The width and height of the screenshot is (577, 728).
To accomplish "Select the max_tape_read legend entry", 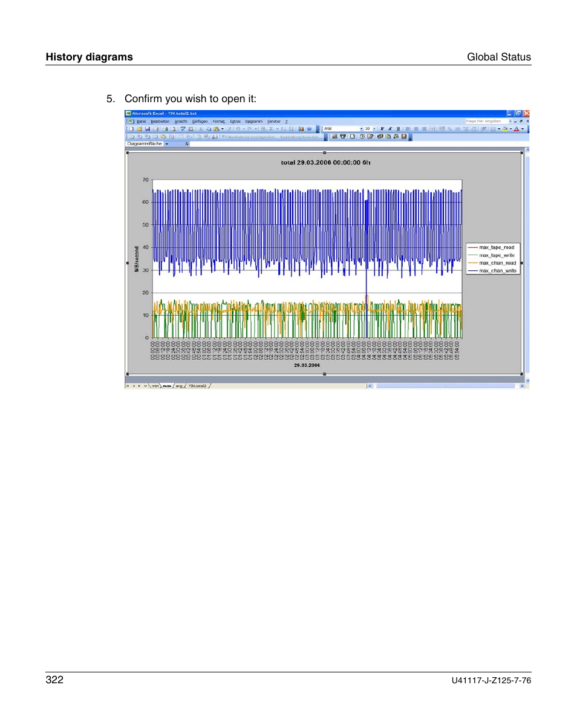I will click(x=491, y=247).
